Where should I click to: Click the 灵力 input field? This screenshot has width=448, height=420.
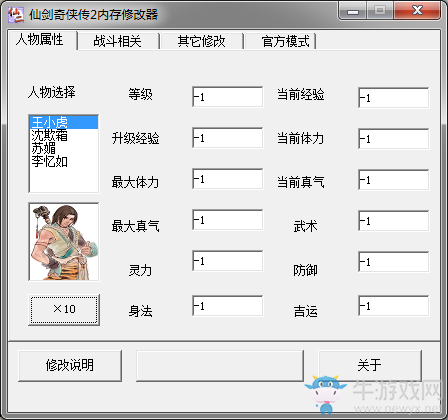pos(227,261)
